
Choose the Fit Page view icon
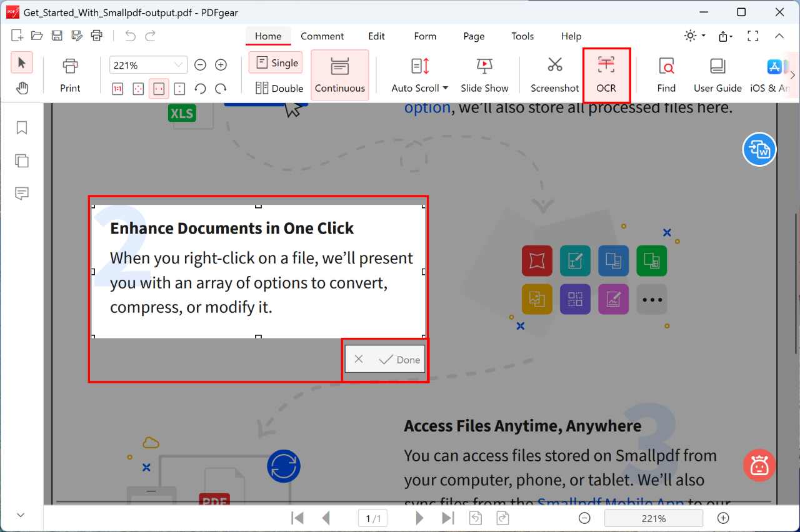click(x=138, y=89)
